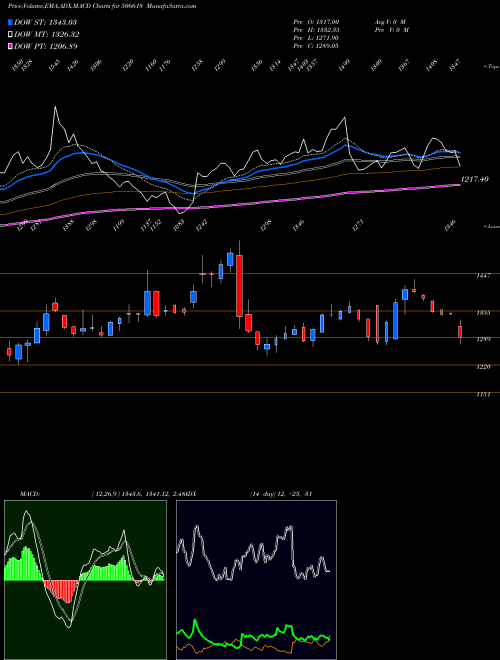Click the 1220 price level label
Viewport: 500px width, 660px height.
(x=483, y=367)
